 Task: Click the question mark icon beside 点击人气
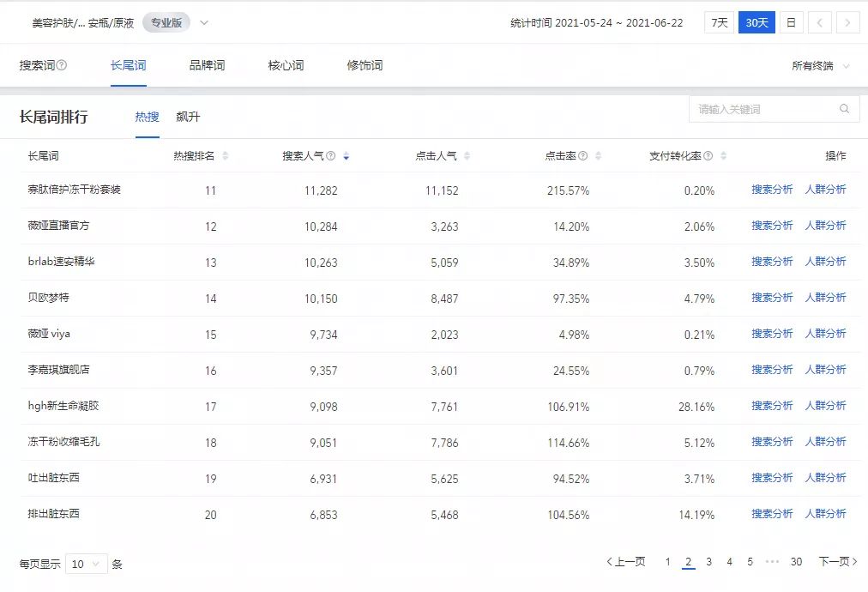(460, 155)
